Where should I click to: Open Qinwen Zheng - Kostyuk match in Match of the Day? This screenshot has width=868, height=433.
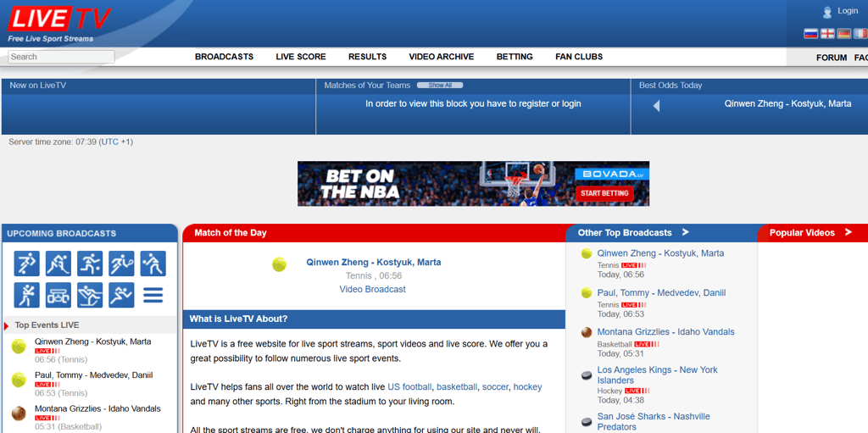click(374, 263)
